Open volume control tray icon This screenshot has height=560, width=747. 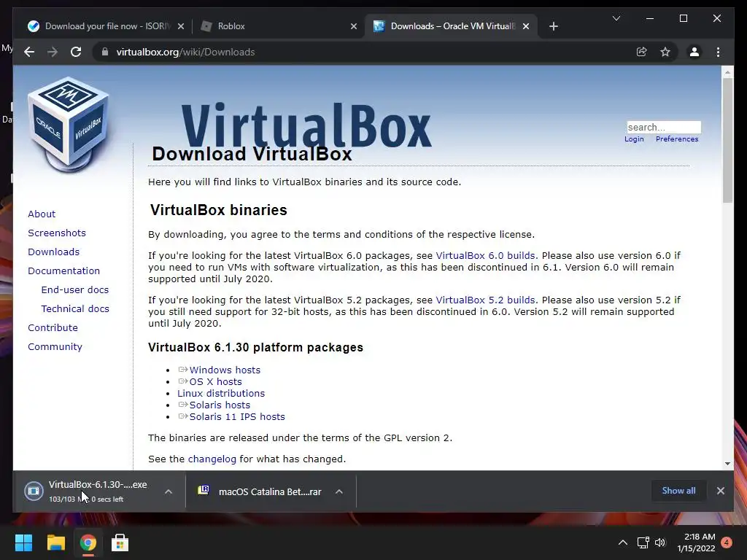[660, 542]
